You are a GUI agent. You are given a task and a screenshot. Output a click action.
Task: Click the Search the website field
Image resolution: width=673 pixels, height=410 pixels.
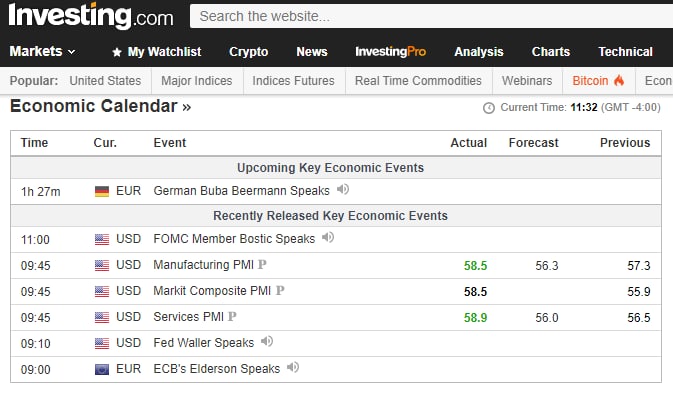(x=431, y=16)
